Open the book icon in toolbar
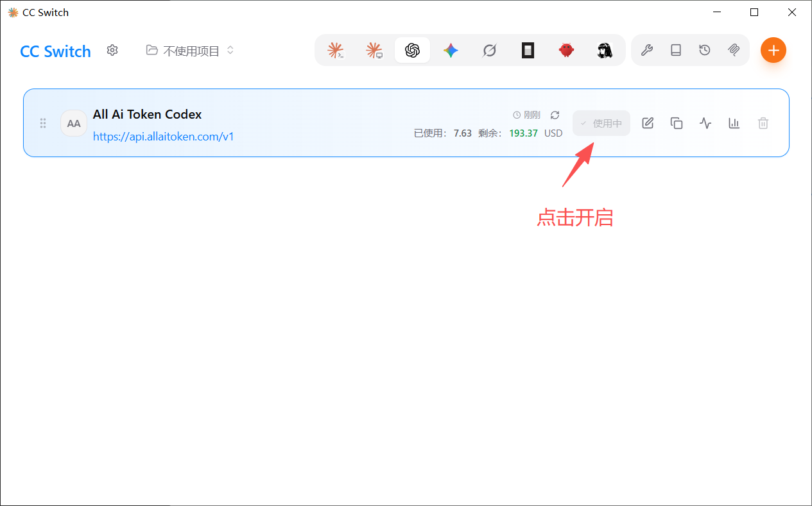812x506 pixels. pos(676,50)
